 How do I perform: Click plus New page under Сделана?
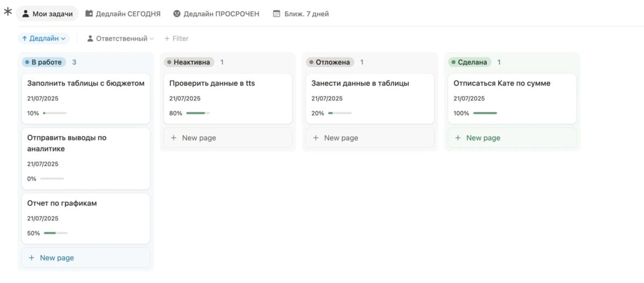pyautogui.click(x=513, y=138)
